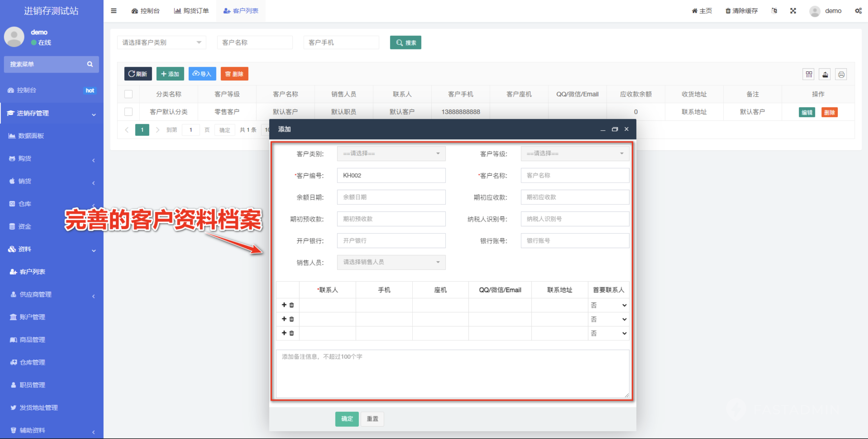Check the 客户默认分类 row checkbox

(128, 112)
